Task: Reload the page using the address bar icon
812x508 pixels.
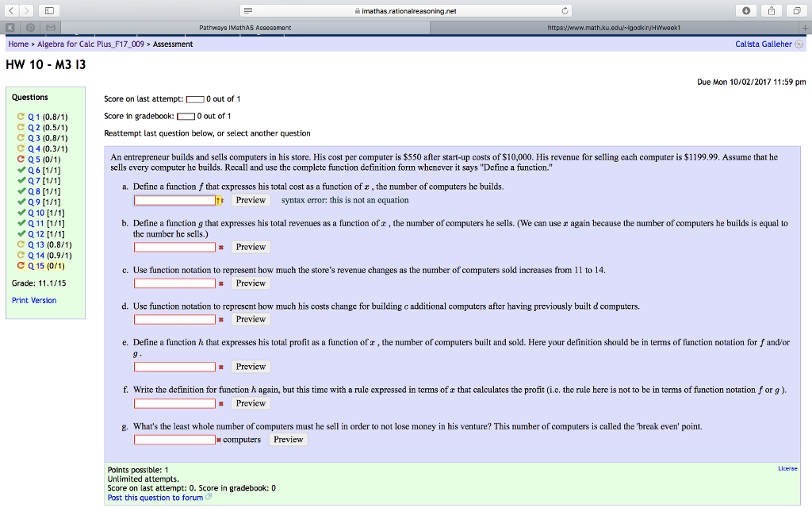Action: (565, 11)
